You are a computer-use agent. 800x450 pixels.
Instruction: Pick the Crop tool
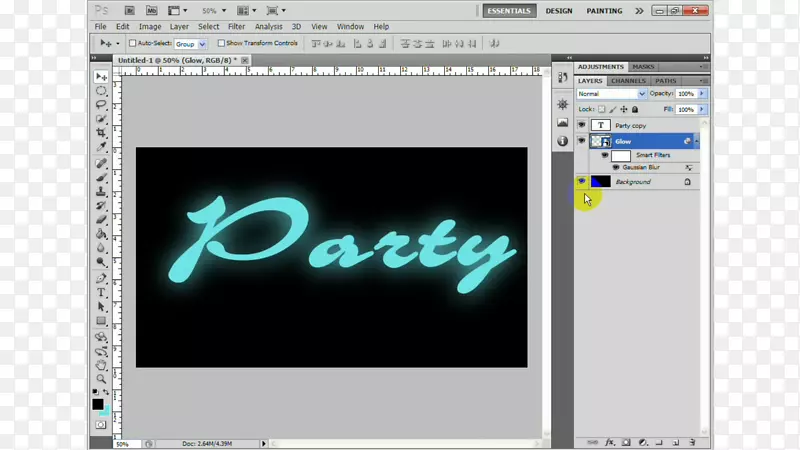tap(101, 133)
